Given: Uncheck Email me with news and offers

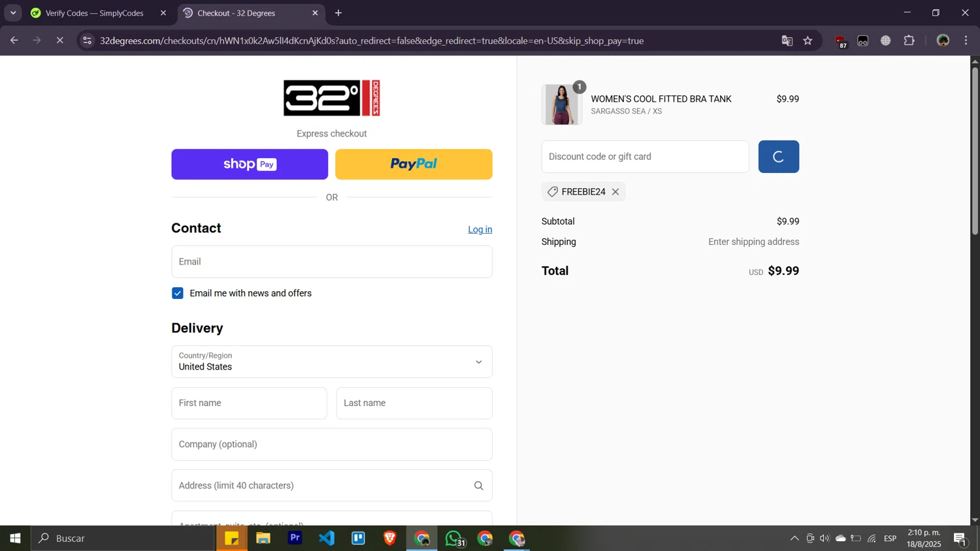Looking at the screenshot, I should pos(178,293).
